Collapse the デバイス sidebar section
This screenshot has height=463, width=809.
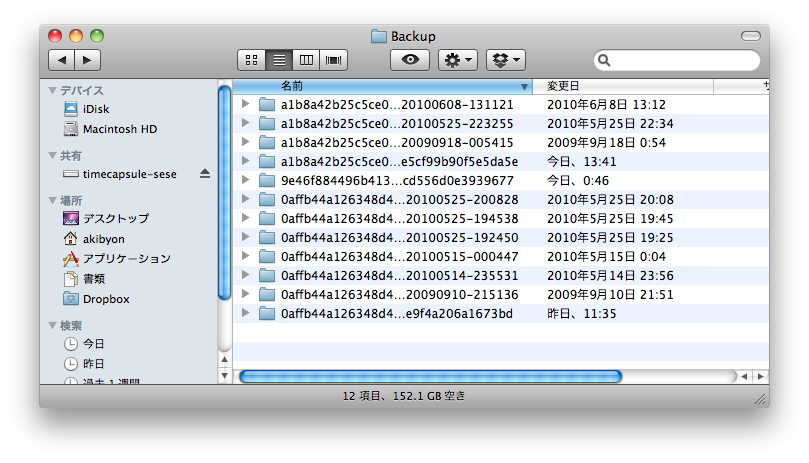(x=52, y=90)
